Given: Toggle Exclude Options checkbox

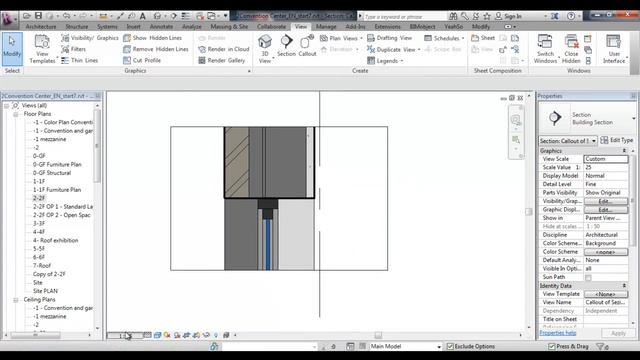Looking at the screenshot, I should 450,347.
